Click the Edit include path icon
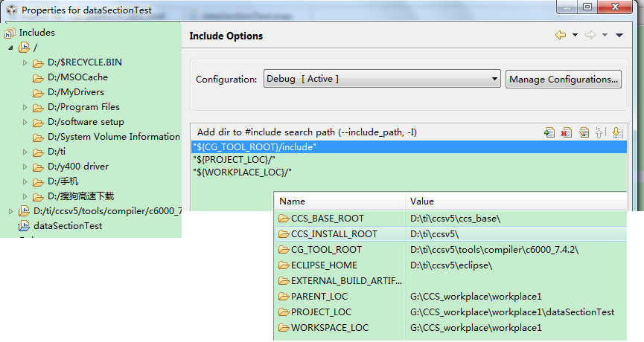Viewport: 644px width, 342px height. tap(584, 132)
